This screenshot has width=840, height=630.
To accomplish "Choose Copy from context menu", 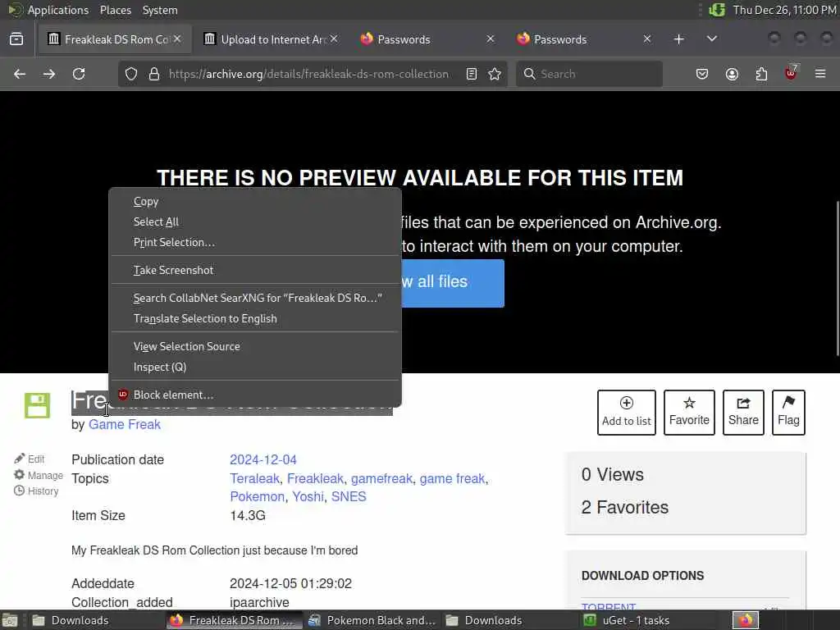I will click(x=255, y=202).
